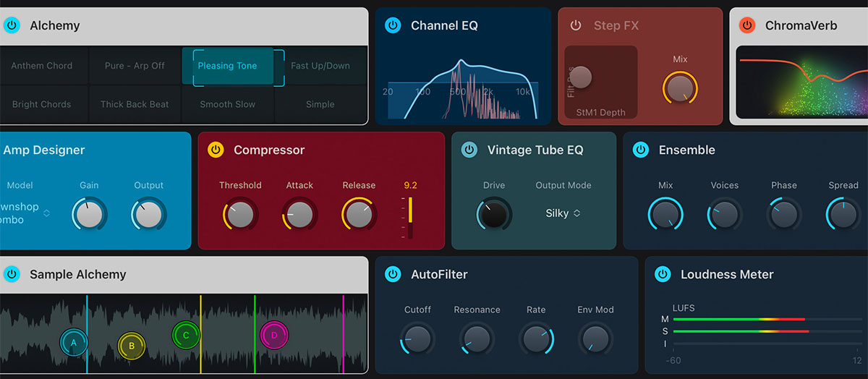Click the ChromaVerb spectrum display
868x379 pixels.
tap(801, 83)
